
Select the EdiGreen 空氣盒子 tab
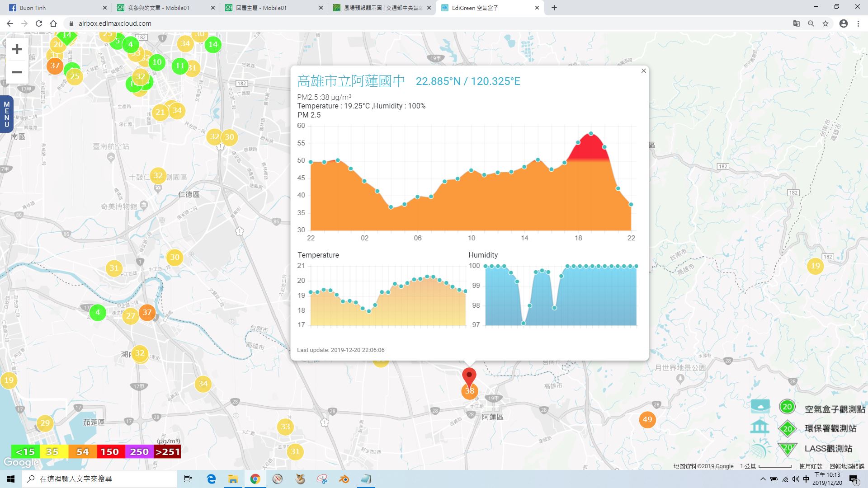pos(491,8)
